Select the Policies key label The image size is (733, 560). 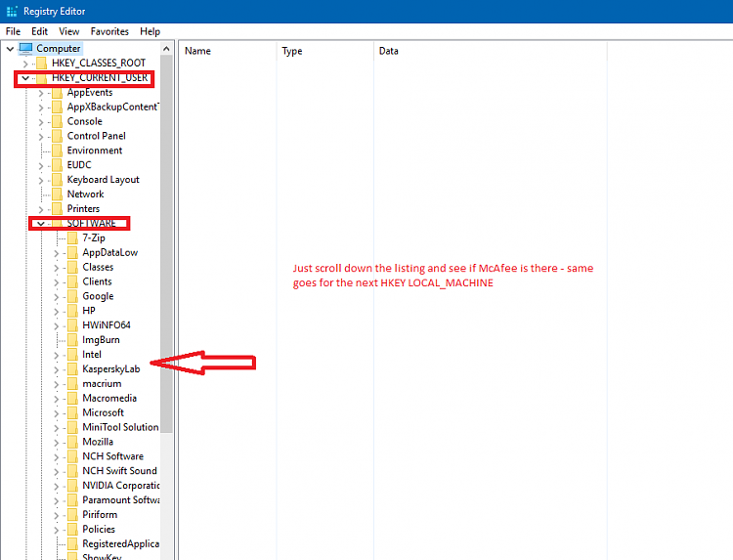coord(99,529)
